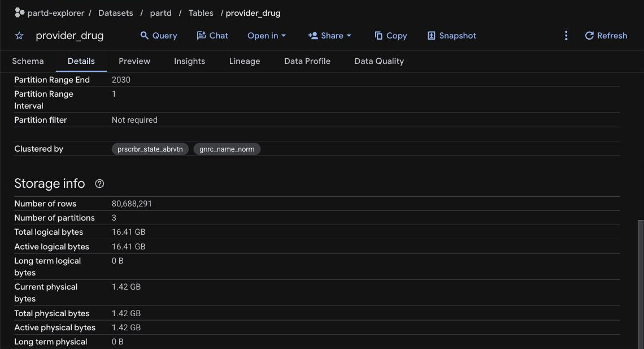This screenshot has height=349, width=644.
Task: Expand the Open in dropdown
Action: [266, 36]
